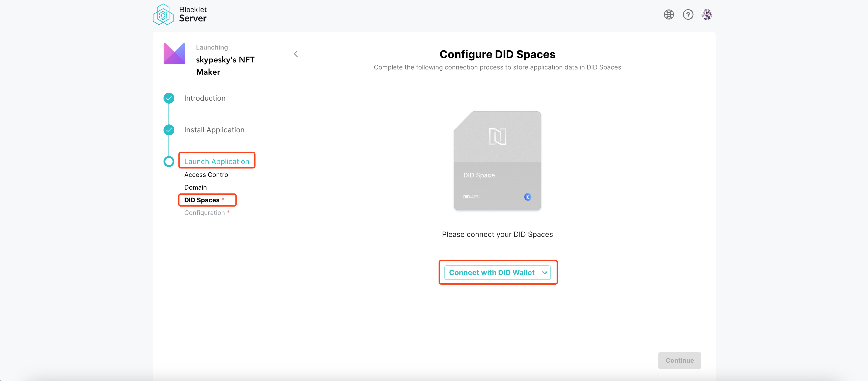Open the language globe menu
Viewport: 868px width, 381px height.
[x=669, y=14]
